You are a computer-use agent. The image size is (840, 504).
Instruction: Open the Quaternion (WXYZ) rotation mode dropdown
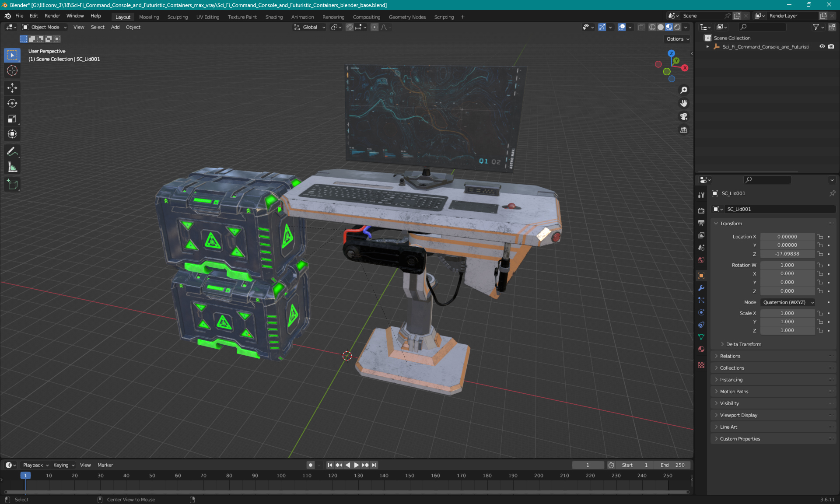(x=788, y=302)
